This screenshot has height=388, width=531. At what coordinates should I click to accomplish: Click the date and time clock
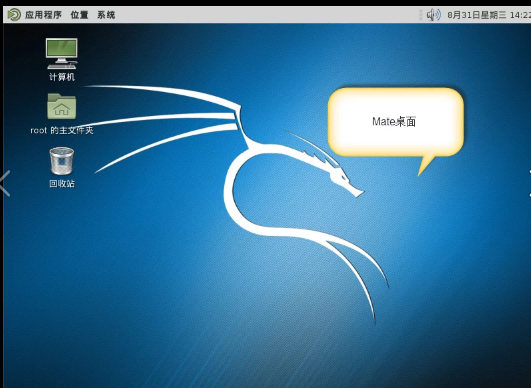click(489, 15)
